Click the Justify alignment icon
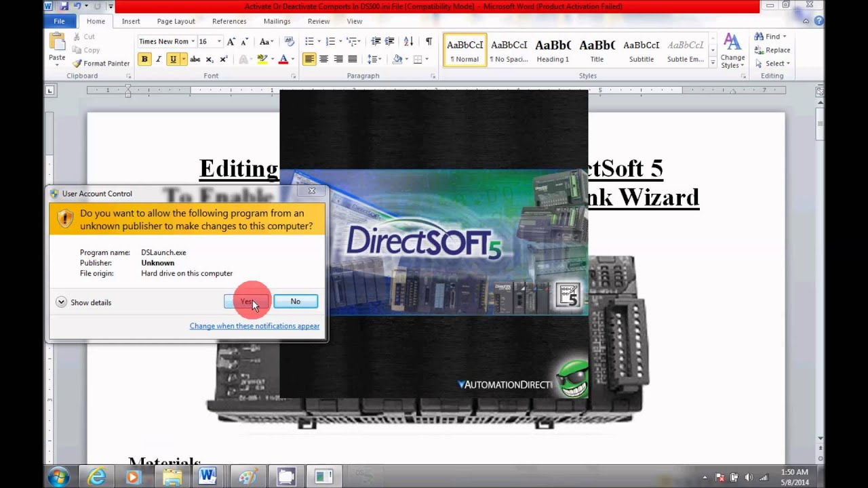 click(352, 59)
